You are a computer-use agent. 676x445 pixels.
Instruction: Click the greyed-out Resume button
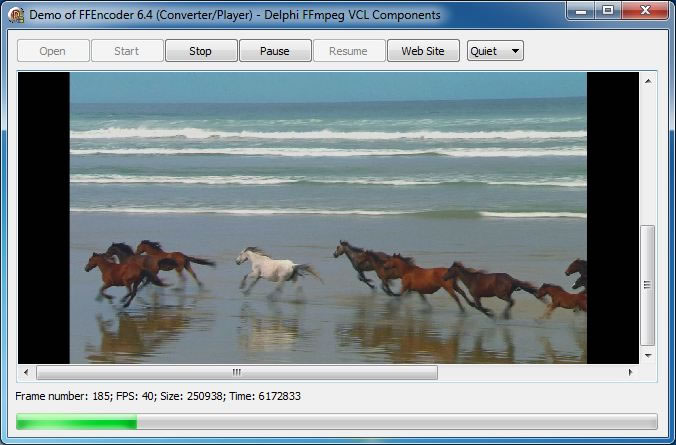(x=349, y=51)
